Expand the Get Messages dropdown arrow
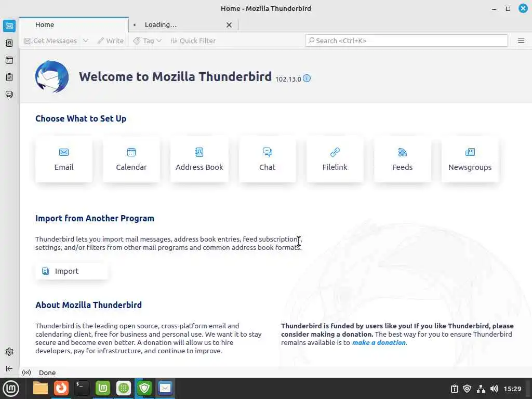The width and height of the screenshot is (532, 399). coord(86,41)
